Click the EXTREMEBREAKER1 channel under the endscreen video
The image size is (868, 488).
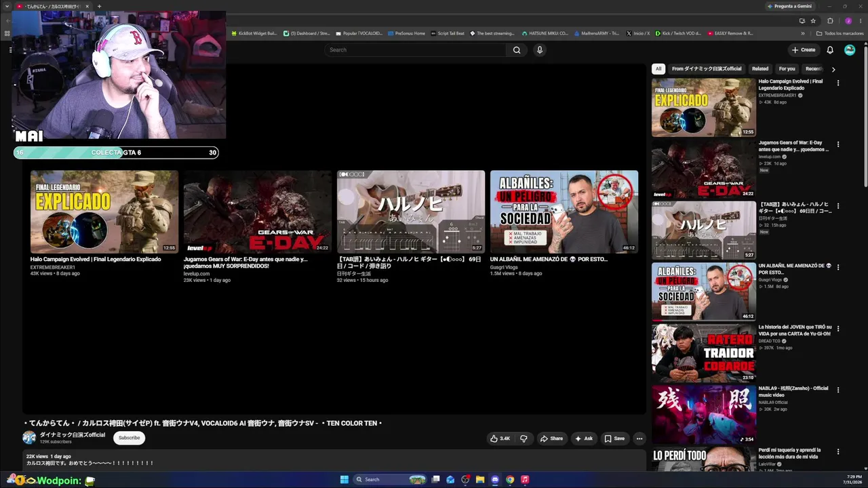click(x=53, y=267)
